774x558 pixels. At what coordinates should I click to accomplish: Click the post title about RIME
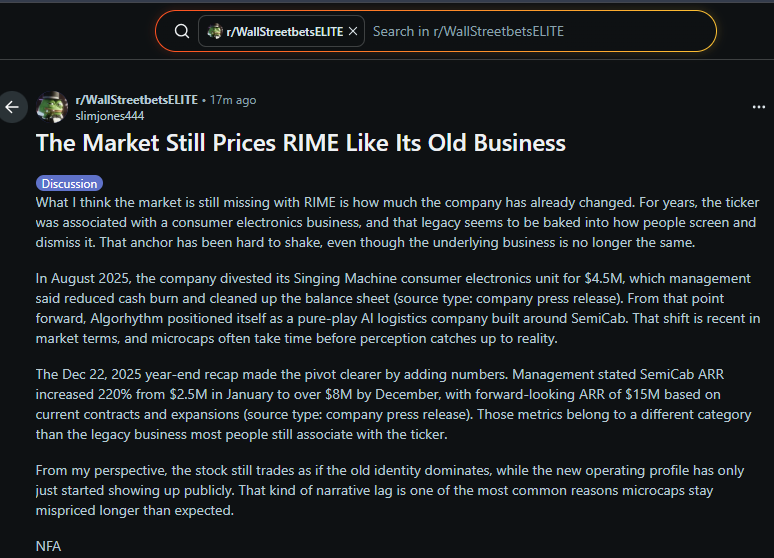pyautogui.click(x=301, y=143)
